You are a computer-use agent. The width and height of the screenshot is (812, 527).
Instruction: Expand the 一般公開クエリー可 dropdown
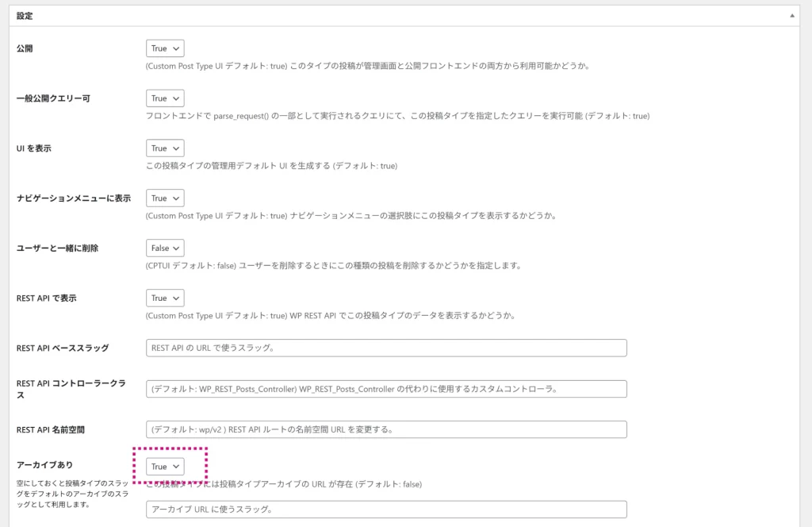165,98
